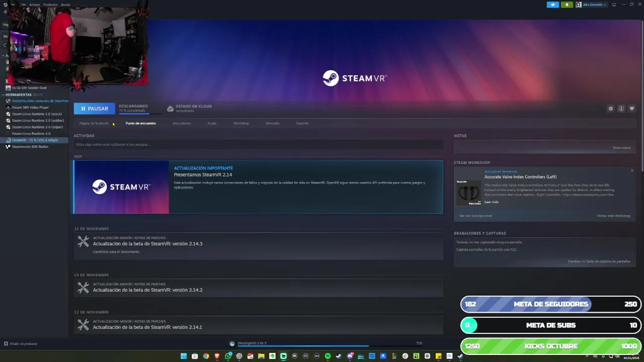Open ChatGPT from taskbar
Image resolution: width=644 pixels, height=362 pixels.
click(x=239, y=356)
